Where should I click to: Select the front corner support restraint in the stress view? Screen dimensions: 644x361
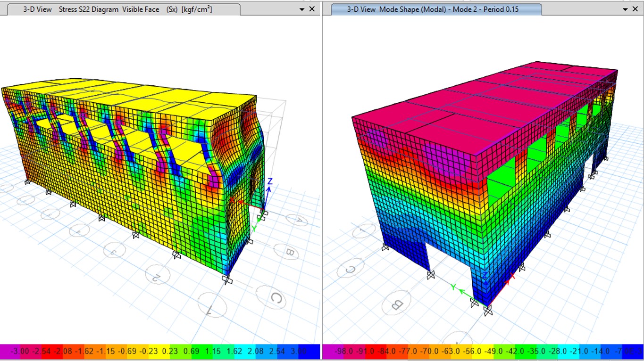click(x=227, y=280)
